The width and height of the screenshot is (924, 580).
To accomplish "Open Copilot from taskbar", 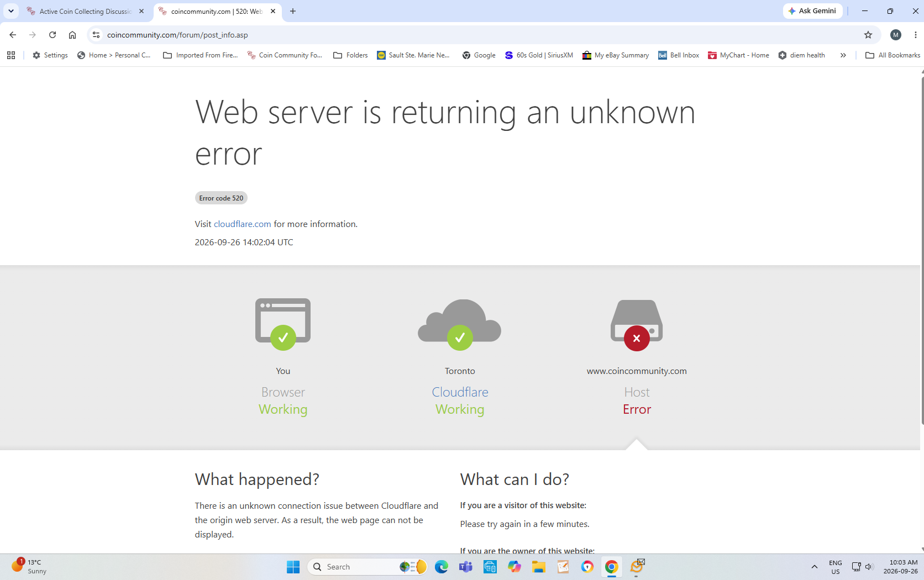I will pos(514,567).
